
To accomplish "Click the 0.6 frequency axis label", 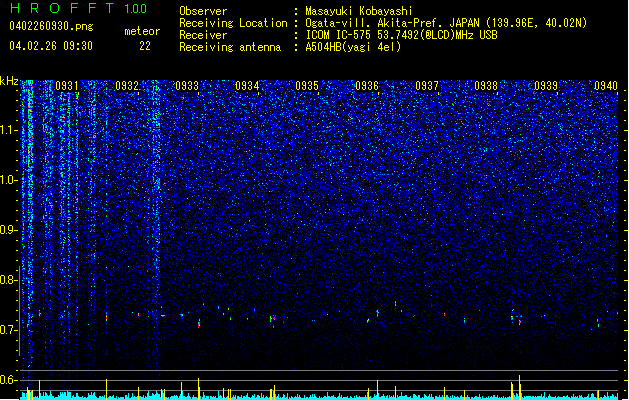I will coord(8,380).
